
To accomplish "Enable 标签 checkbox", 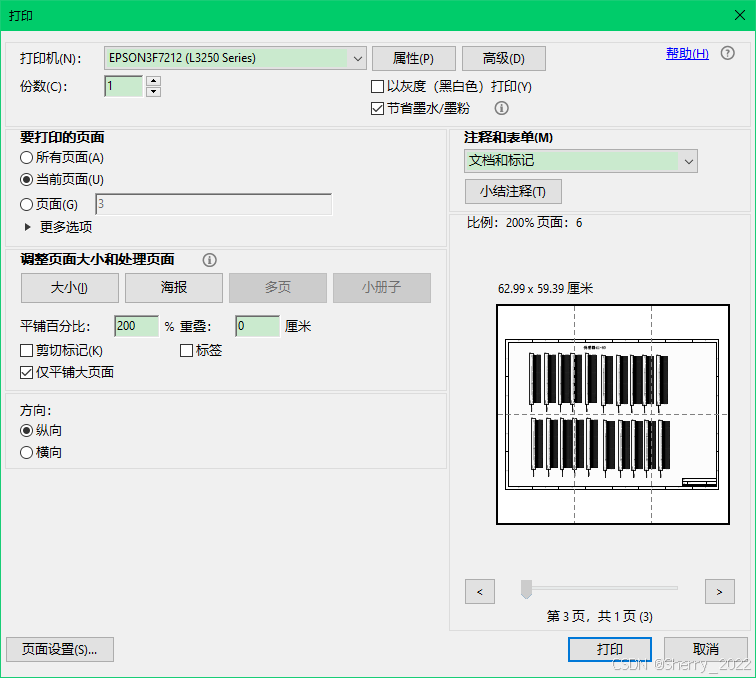I will (186, 351).
